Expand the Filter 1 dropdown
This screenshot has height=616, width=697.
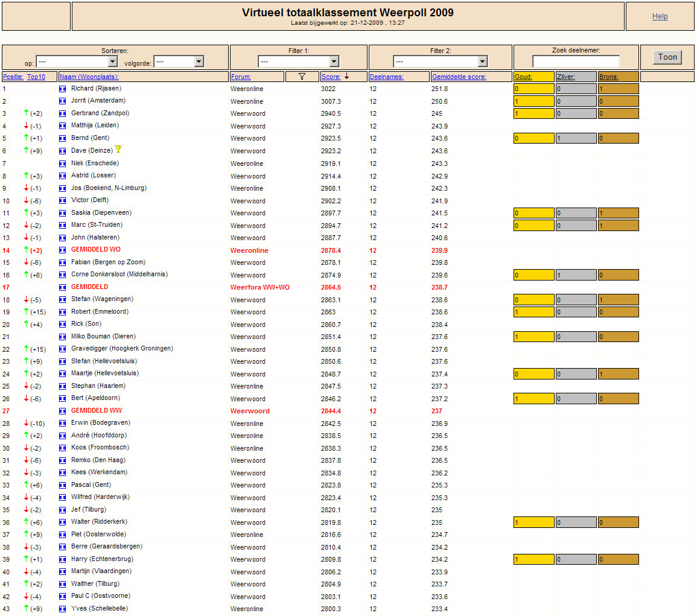[334, 62]
